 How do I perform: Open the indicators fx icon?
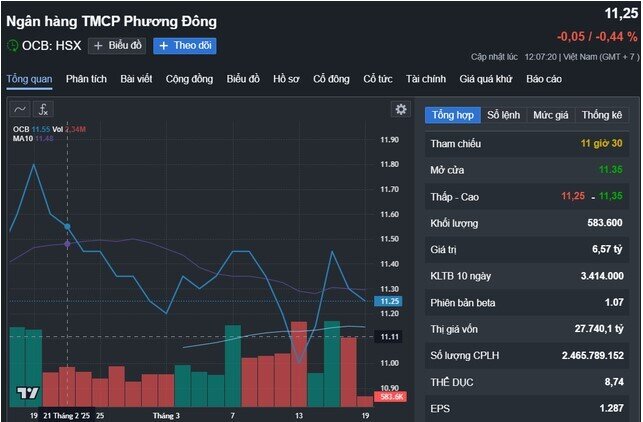pos(43,109)
